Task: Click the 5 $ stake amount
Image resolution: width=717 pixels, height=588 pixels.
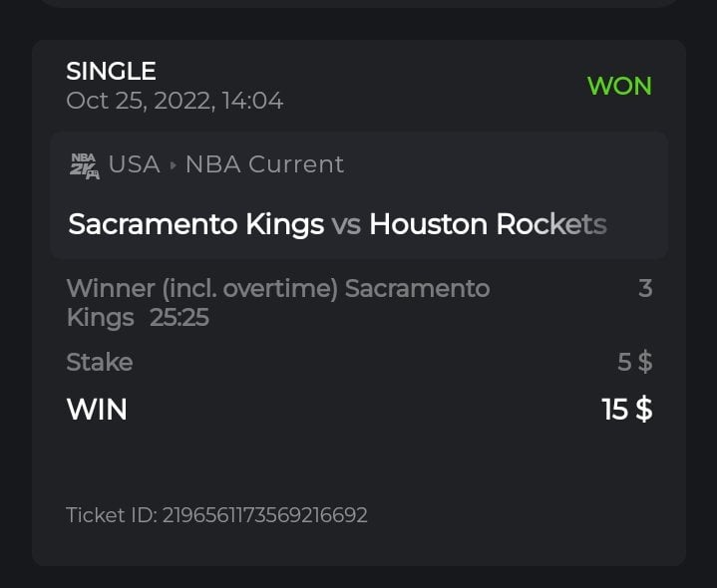Action: (634, 362)
